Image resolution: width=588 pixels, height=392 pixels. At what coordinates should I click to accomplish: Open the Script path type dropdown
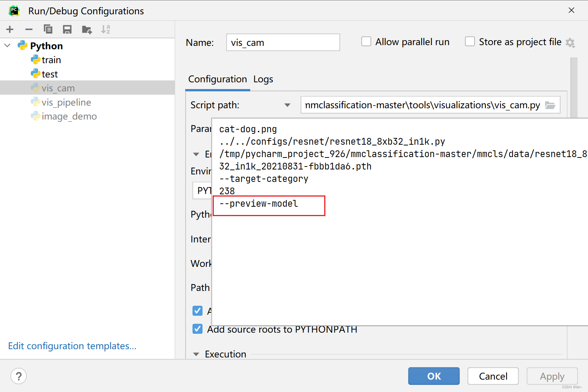pos(287,105)
